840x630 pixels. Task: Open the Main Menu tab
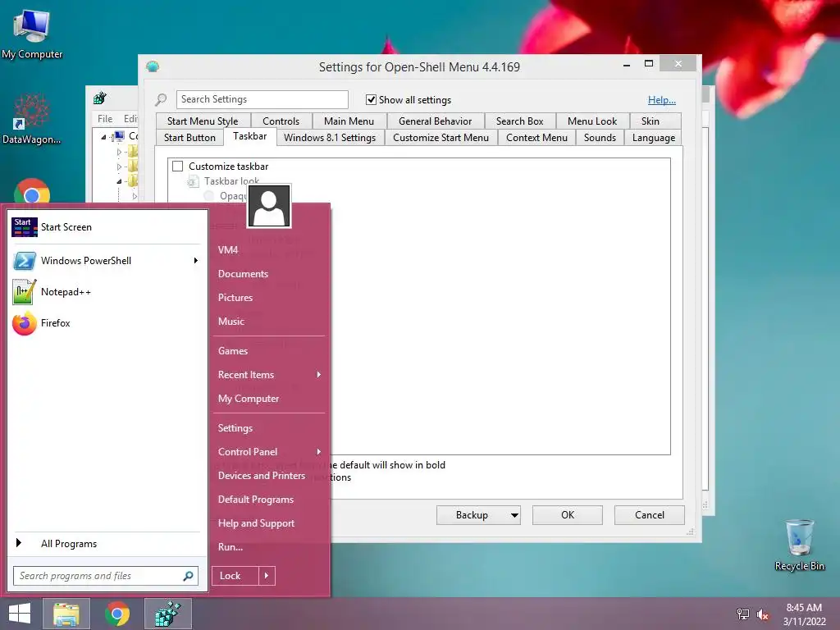[x=349, y=121]
